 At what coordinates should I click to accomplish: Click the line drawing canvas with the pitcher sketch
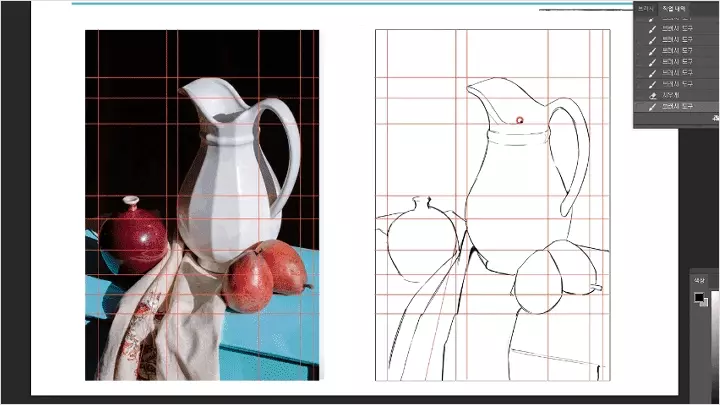[493, 205]
